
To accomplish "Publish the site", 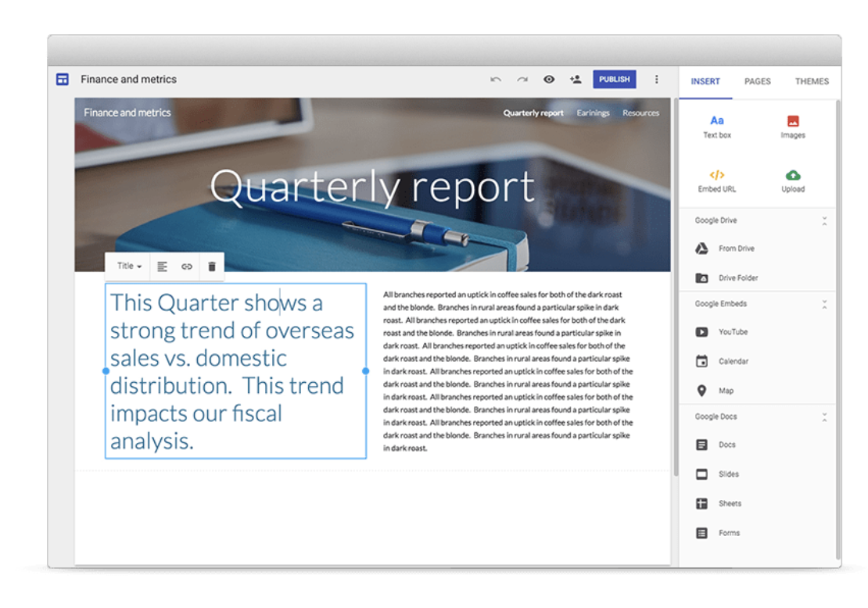I will click(x=615, y=79).
